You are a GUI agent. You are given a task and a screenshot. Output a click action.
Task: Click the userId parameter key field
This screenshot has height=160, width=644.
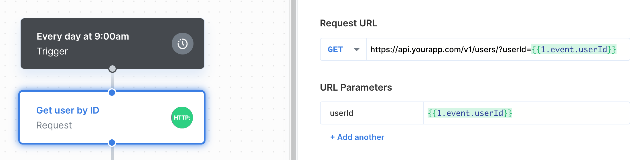point(372,113)
